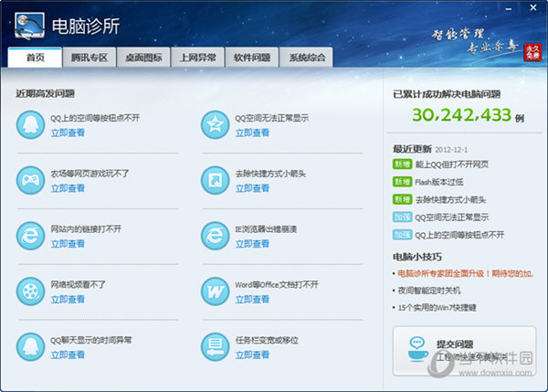Click the taskbar icon for 任务栏变宽或移位

[x=215, y=347]
